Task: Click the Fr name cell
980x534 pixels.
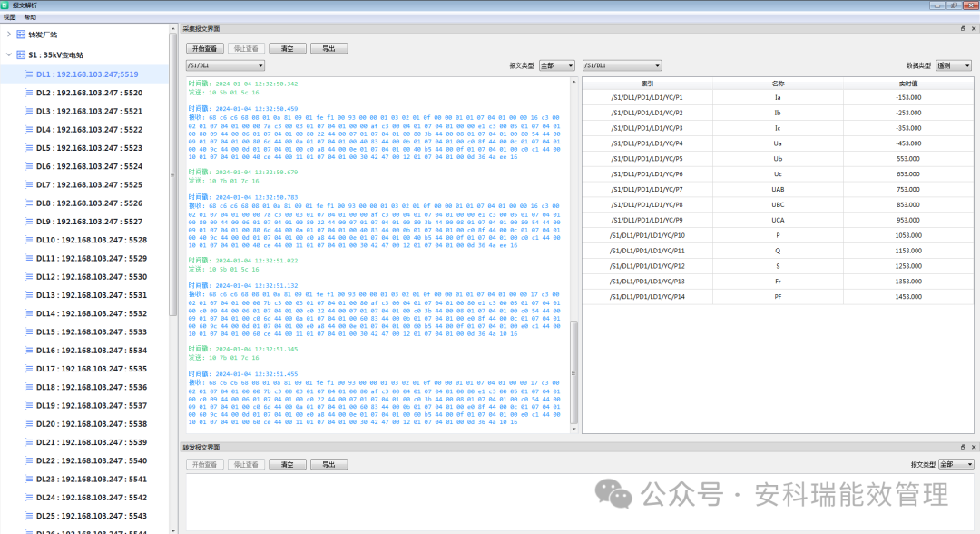Action: [779, 282]
